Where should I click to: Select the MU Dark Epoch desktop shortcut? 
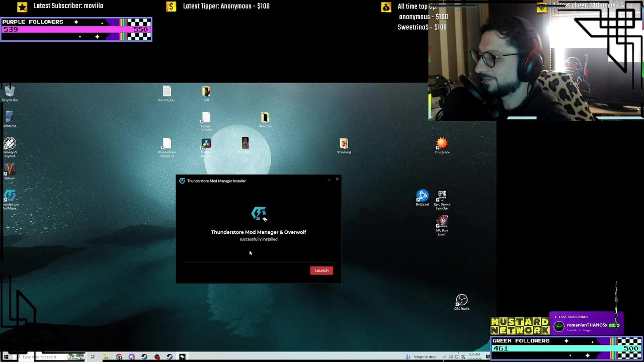[x=442, y=226]
